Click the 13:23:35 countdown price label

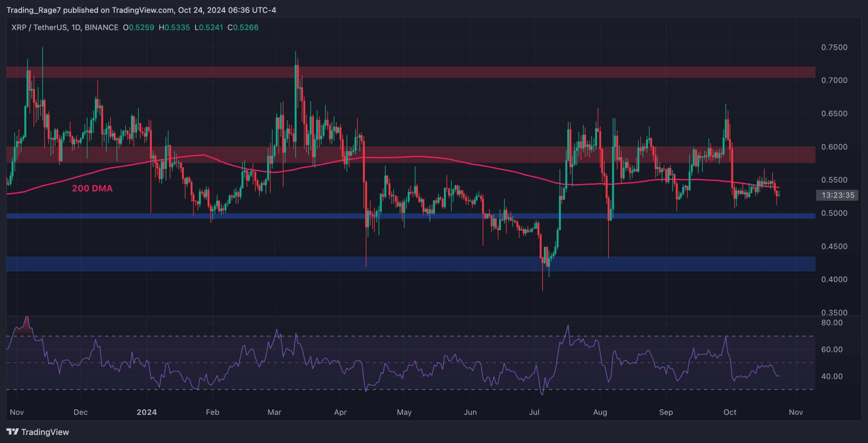coord(837,195)
